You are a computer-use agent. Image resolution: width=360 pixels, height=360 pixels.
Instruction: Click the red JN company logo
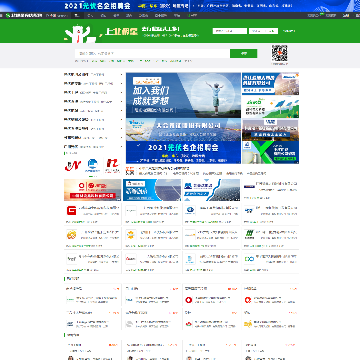click(73, 166)
